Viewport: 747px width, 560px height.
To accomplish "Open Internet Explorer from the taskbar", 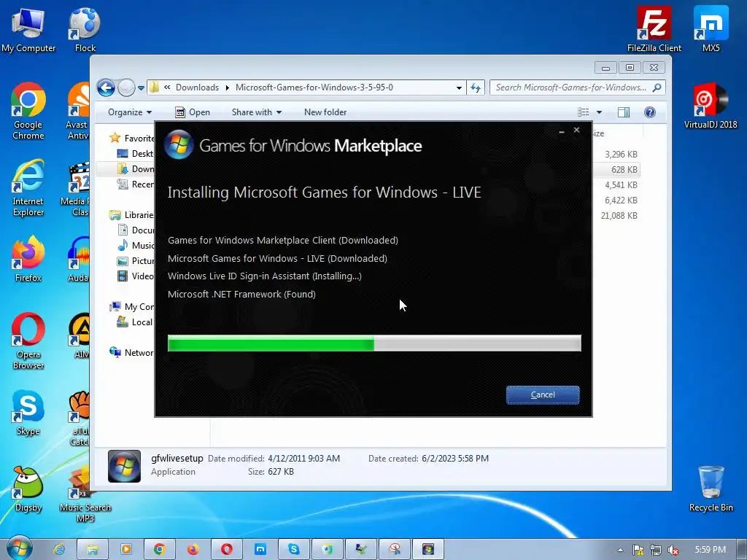I will click(x=59, y=550).
